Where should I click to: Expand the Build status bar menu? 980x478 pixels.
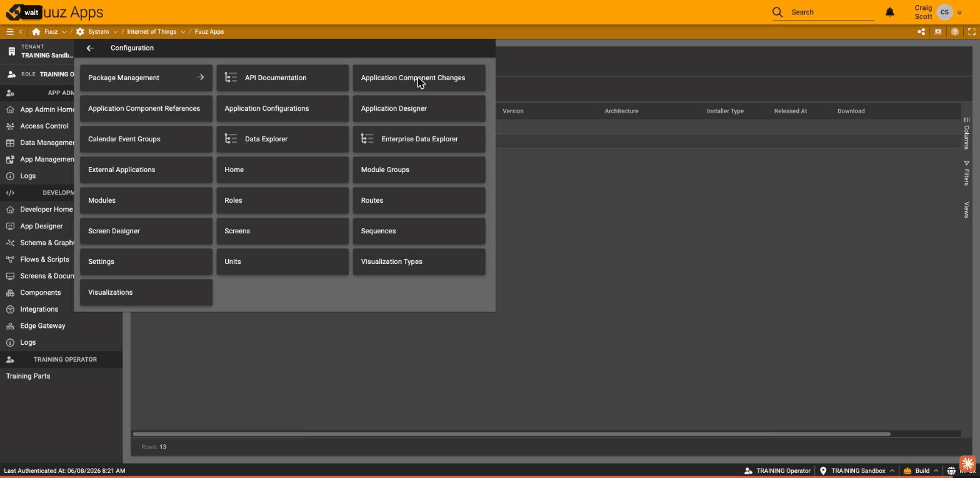[936, 470]
